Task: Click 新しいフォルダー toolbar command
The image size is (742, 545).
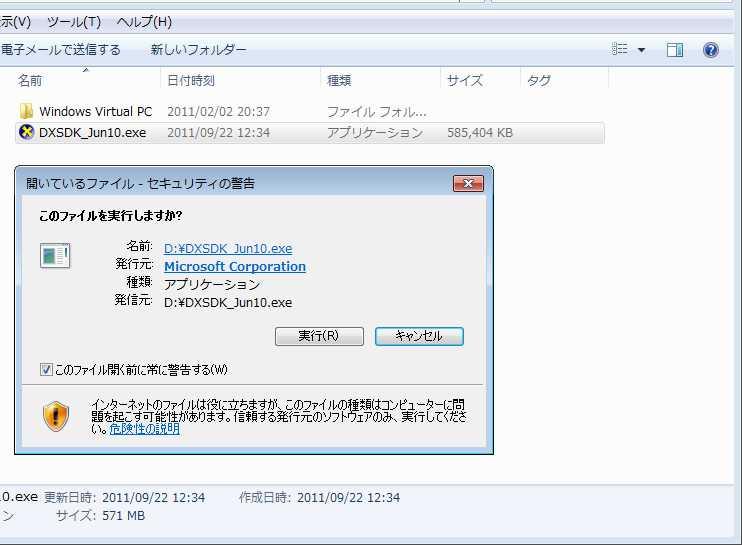Action: coord(198,50)
